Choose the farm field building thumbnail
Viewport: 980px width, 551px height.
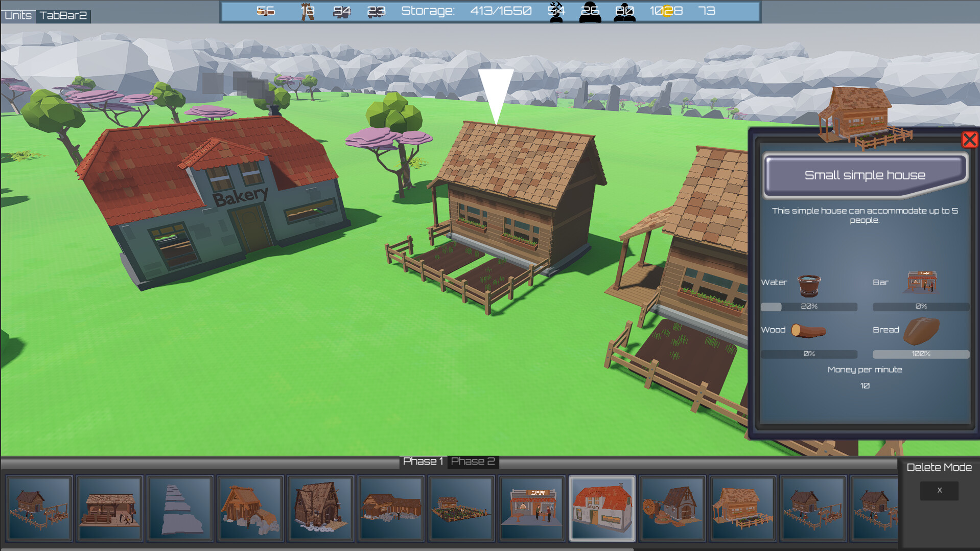pos(461,509)
